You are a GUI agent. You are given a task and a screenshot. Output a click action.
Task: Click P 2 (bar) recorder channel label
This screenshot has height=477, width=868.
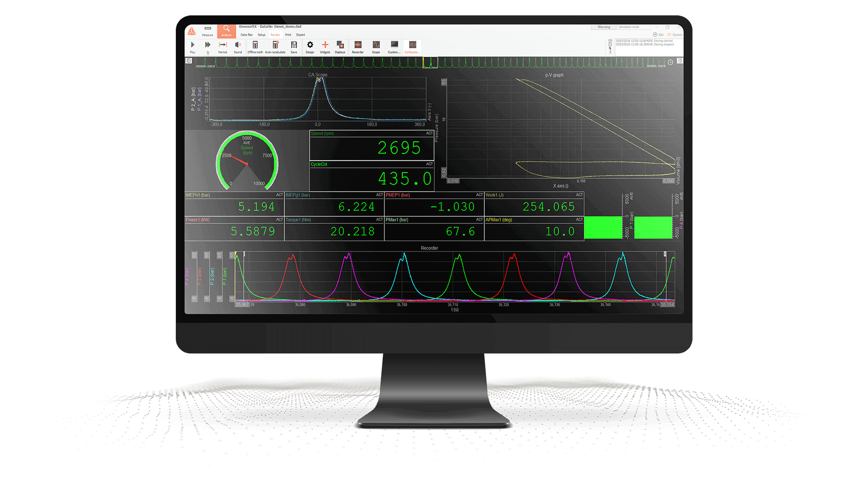pyautogui.click(x=212, y=276)
